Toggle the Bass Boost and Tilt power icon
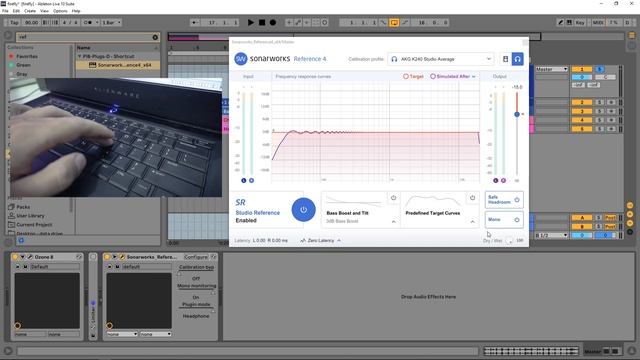The width and height of the screenshot is (640, 360). (x=393, y=198)
